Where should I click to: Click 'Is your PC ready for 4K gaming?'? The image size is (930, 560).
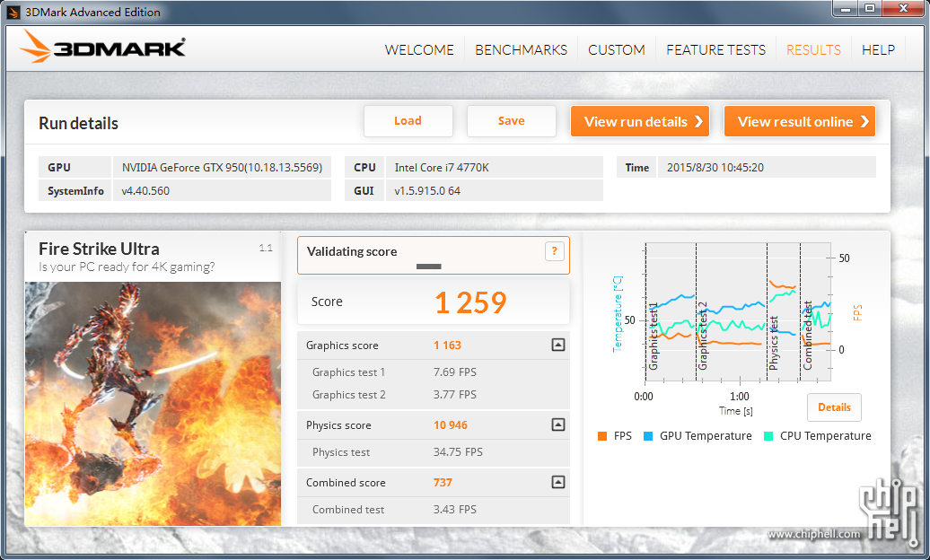point(127,267)
